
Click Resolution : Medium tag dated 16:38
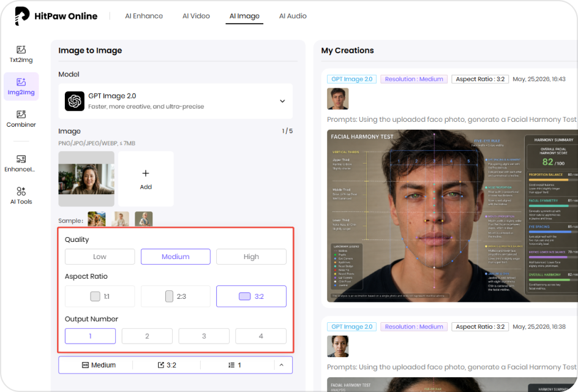(414, 327)
